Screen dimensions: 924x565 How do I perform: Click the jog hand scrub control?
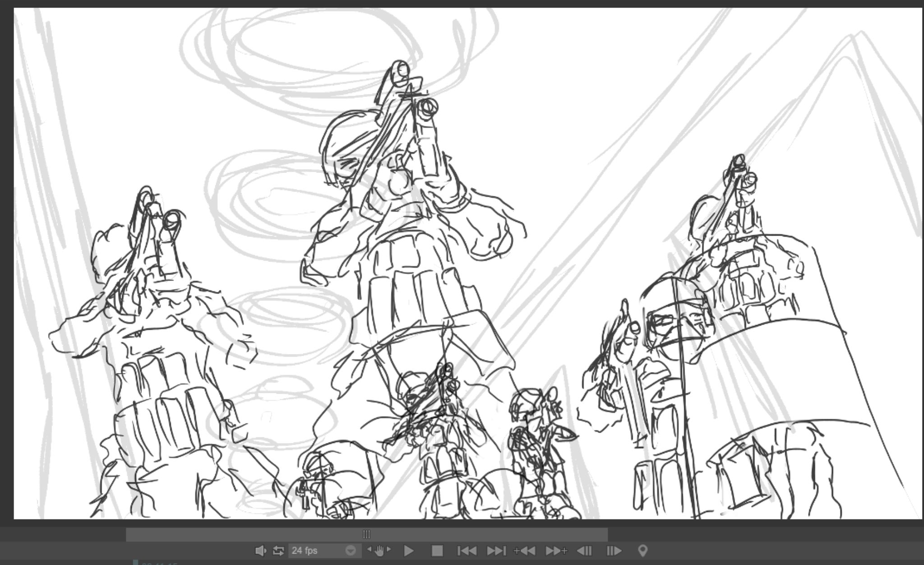(379, 551)
